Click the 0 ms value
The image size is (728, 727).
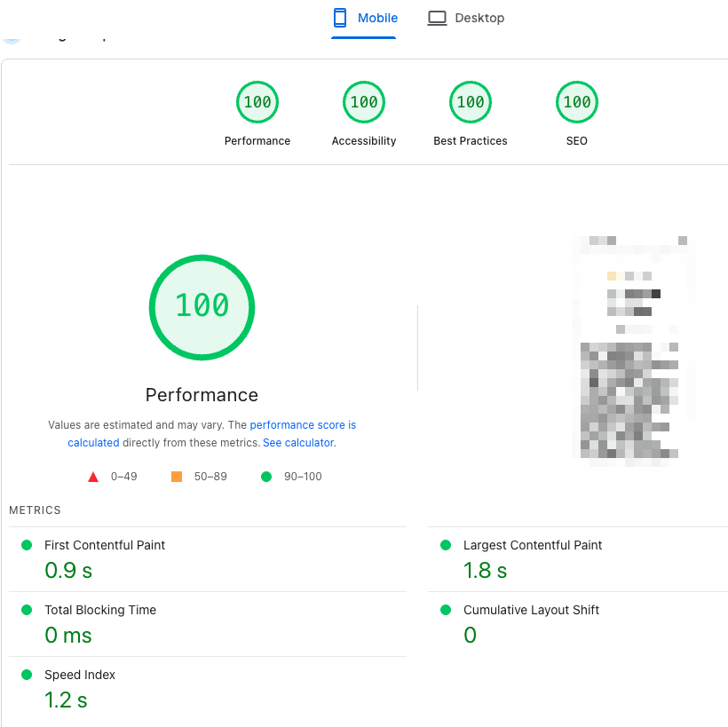coord(68,635)
